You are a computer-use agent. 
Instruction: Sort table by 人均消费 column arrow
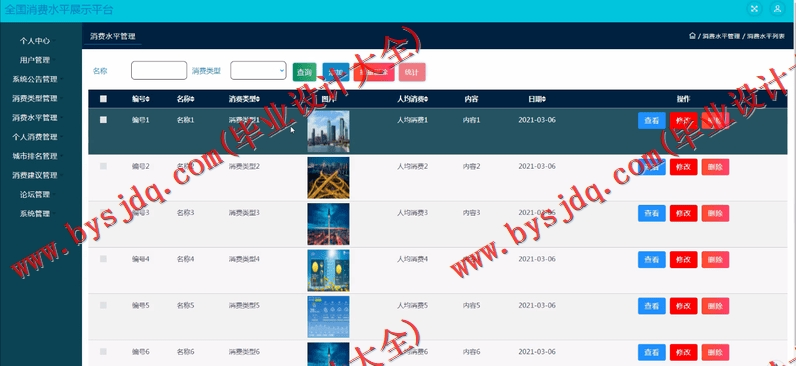tap(425, 99)
